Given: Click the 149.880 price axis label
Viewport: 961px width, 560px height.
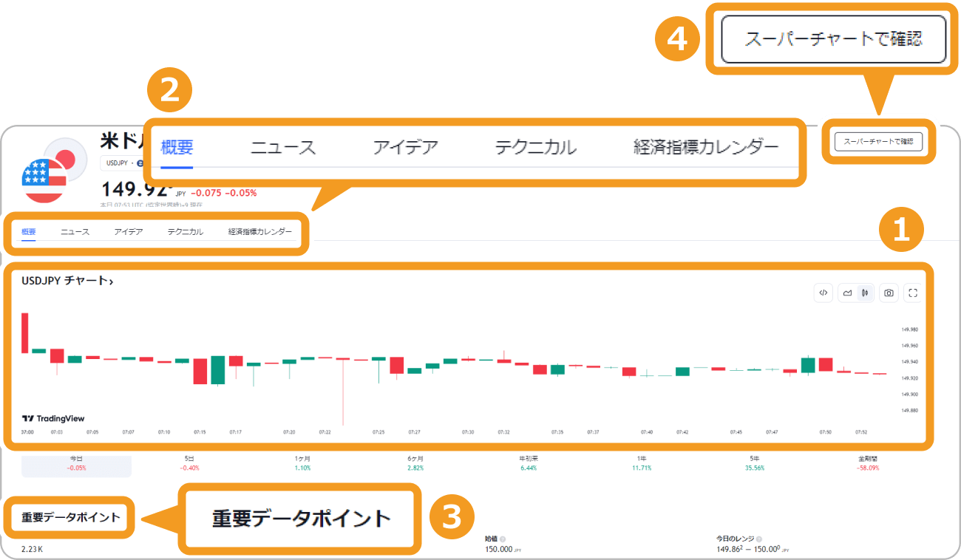Looking at the screenshot, I should point(909,410).
